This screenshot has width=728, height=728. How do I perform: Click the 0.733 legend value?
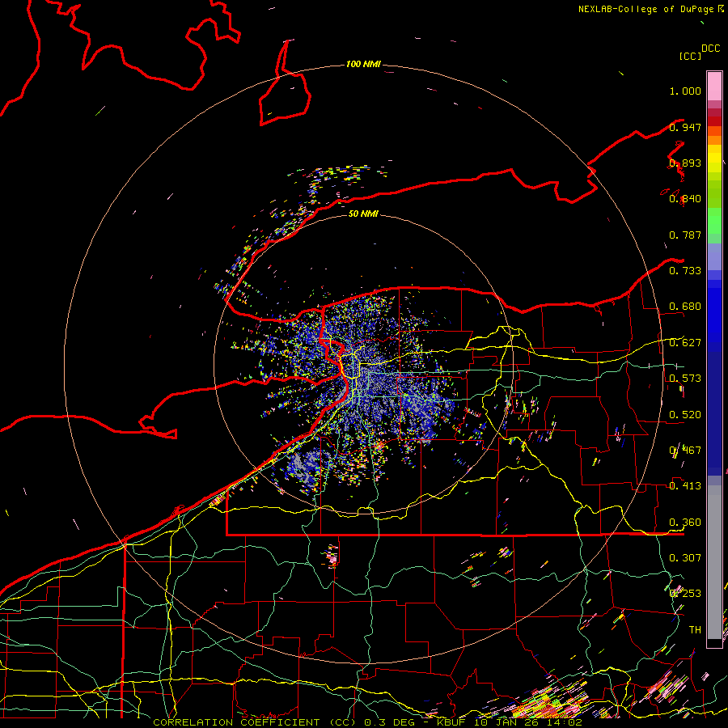[685, 271]
